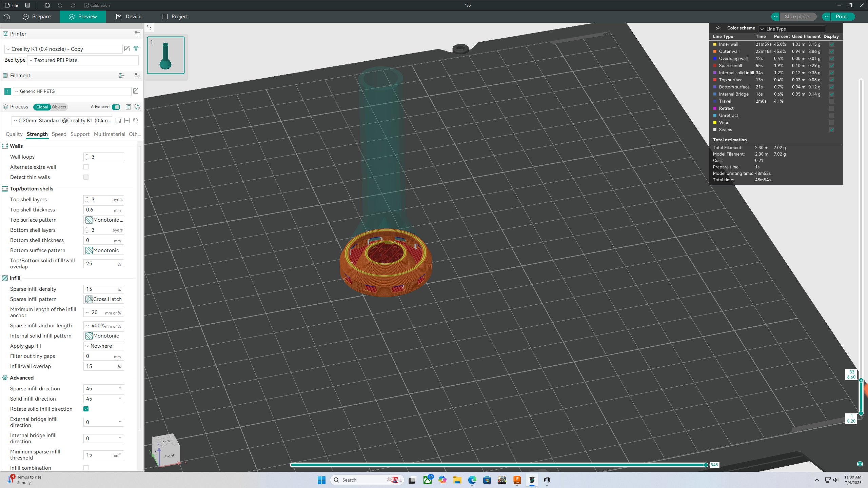Image resolution: width=868 pixels, height=488 pixels.
Task: Click the add filament icon
Action: click(122, 76)
